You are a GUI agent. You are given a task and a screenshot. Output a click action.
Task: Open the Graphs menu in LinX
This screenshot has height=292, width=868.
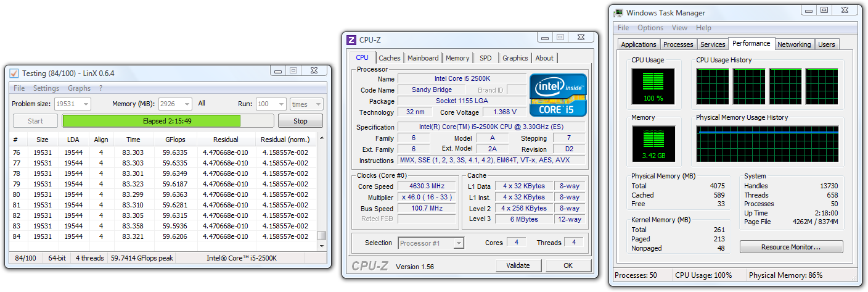[79, 88]
